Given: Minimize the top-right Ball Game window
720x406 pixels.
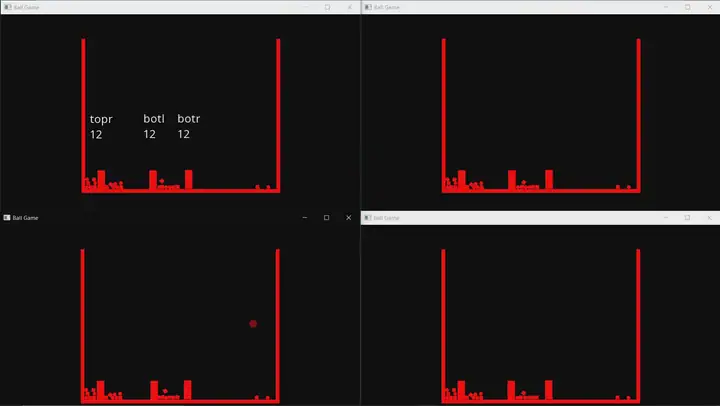Looking at the screenshot, I should 666,7.
